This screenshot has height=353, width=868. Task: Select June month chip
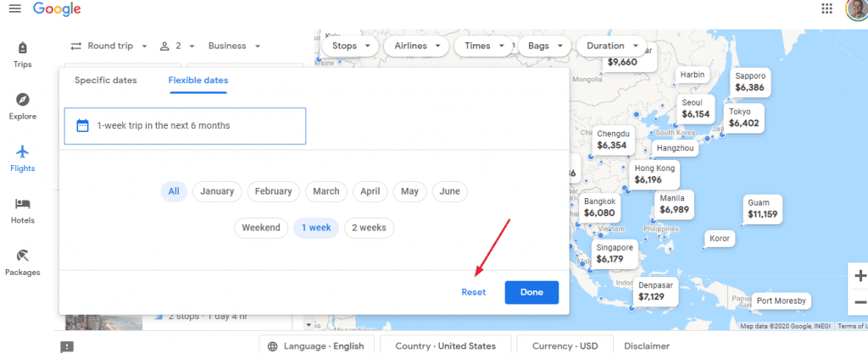click(449, 191)
